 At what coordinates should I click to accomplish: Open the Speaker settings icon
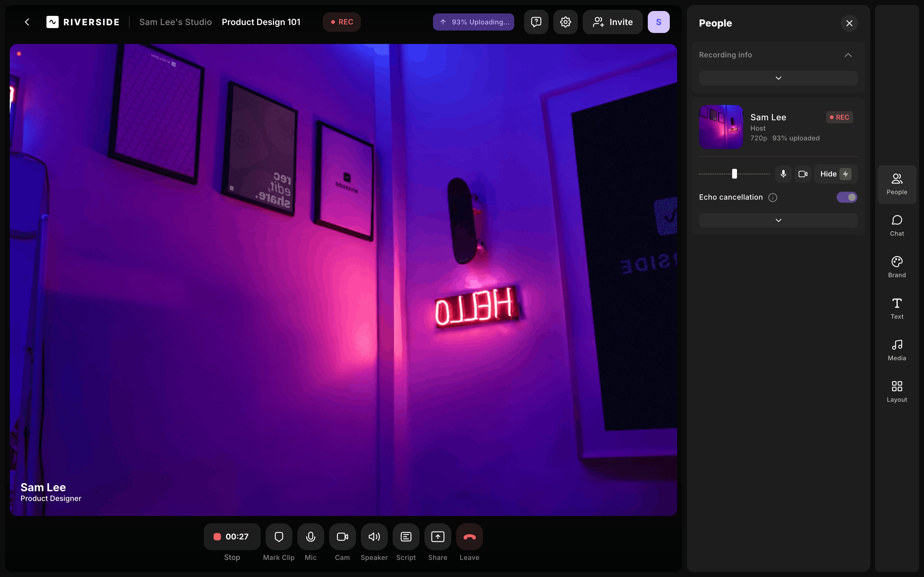tap(374, 537)
